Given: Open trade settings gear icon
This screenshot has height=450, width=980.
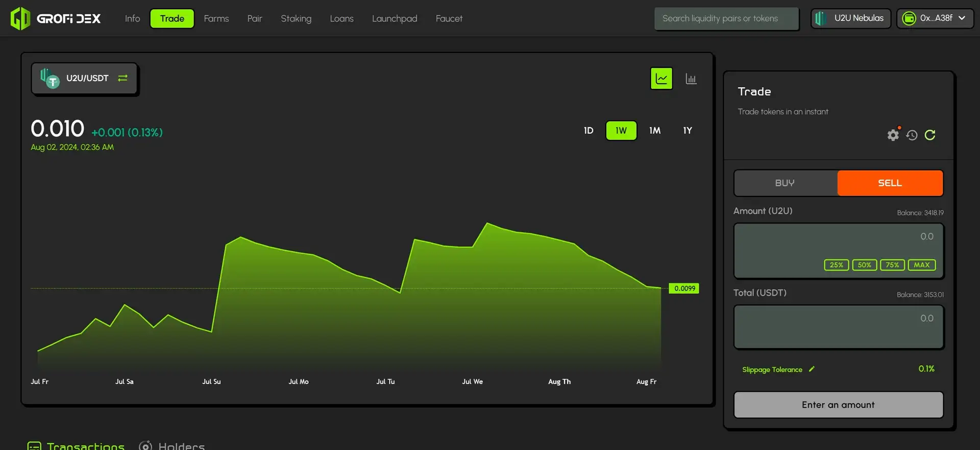Looking at the screenshot, I should (893, 135).
